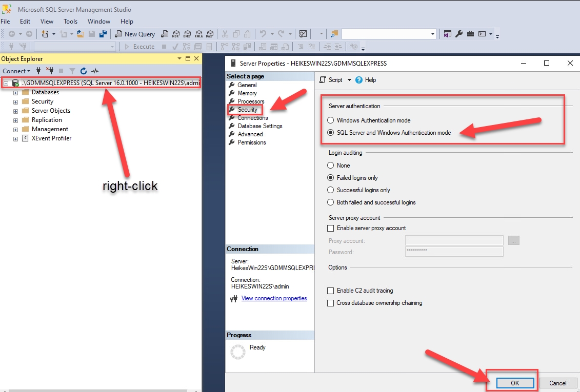Click the OK button

pyautogui.click(x=515, y=383)
